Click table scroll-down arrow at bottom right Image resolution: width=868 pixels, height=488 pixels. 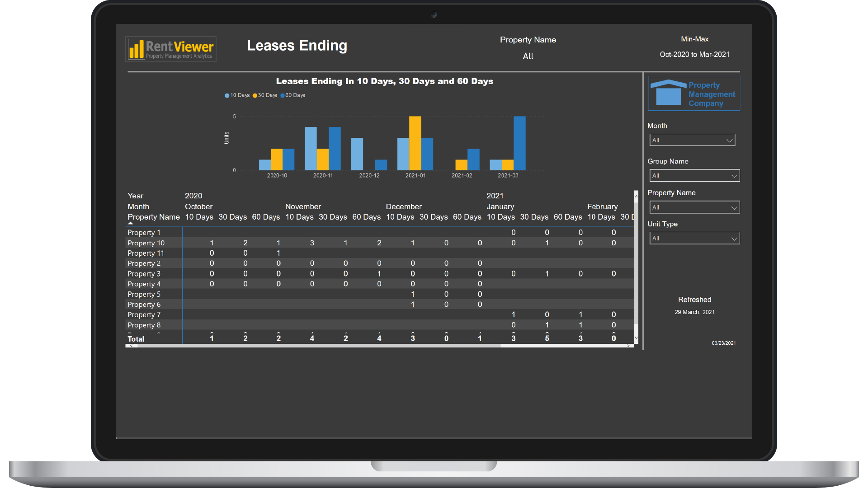pyautogui.click(x=636, y=338)
